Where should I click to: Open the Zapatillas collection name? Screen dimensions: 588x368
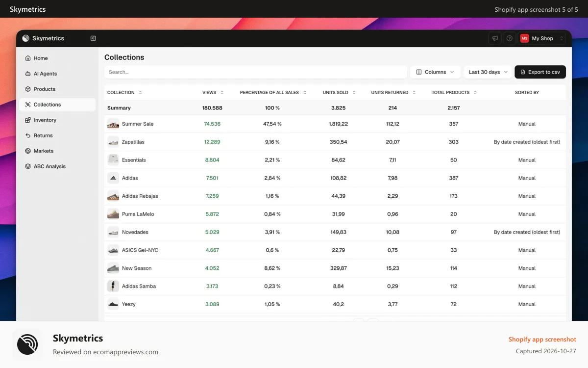point(133,142)
